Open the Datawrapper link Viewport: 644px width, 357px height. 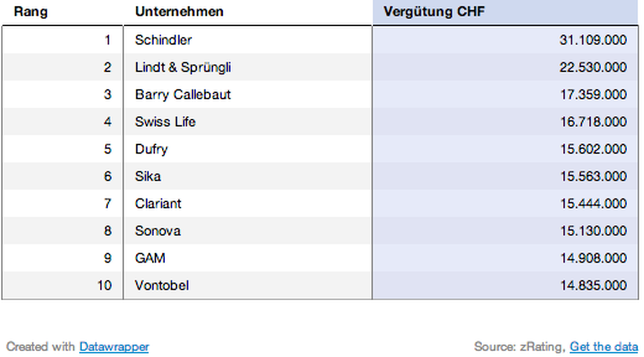point(114,347)
